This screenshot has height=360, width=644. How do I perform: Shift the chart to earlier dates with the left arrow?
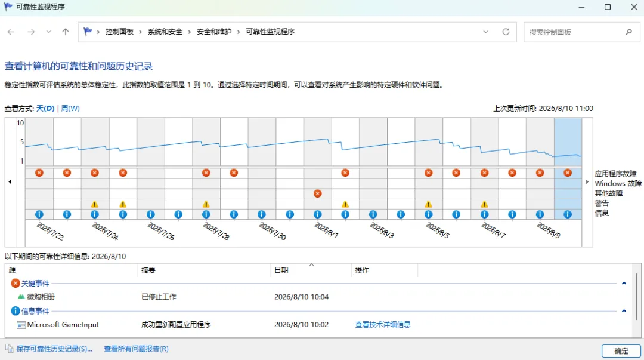click(x=10, y=181)
